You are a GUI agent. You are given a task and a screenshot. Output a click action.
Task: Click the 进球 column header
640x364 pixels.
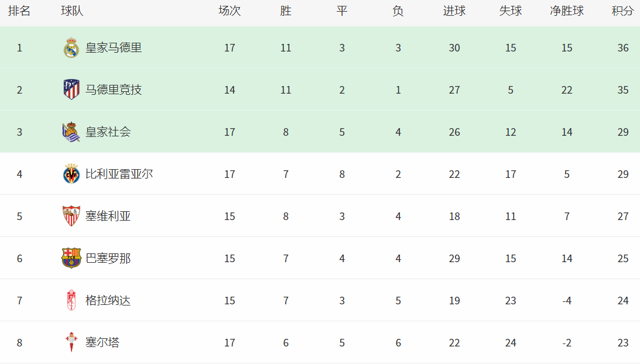pos(454,11)
